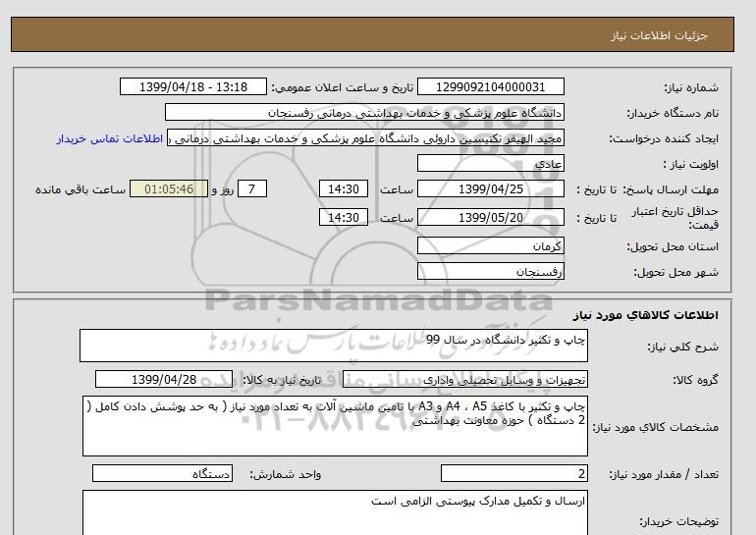Click the announcement date field 1399/04/18 - 13:18

192,86
